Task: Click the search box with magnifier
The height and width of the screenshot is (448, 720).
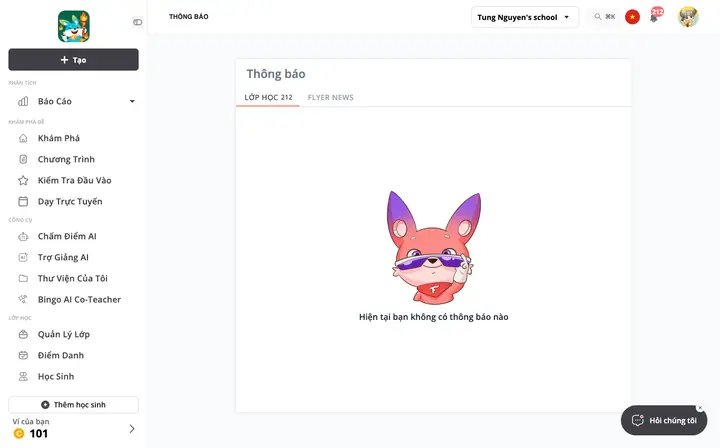Action: tap(604, 17)
